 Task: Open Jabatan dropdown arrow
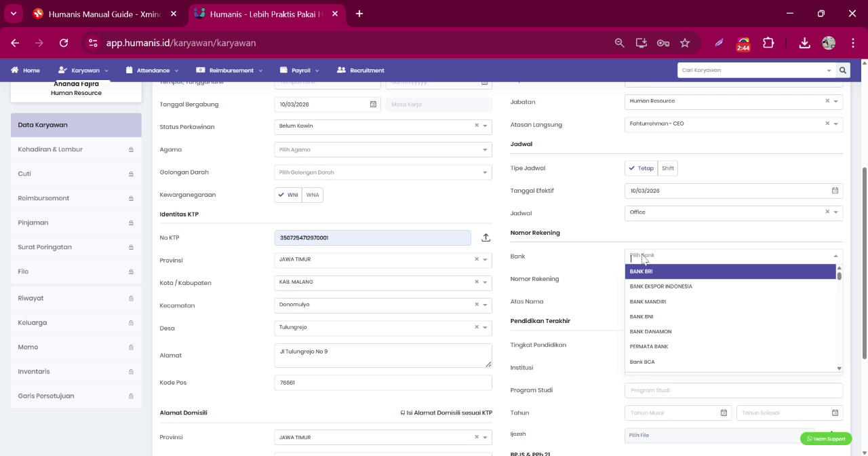click(835, 101)
